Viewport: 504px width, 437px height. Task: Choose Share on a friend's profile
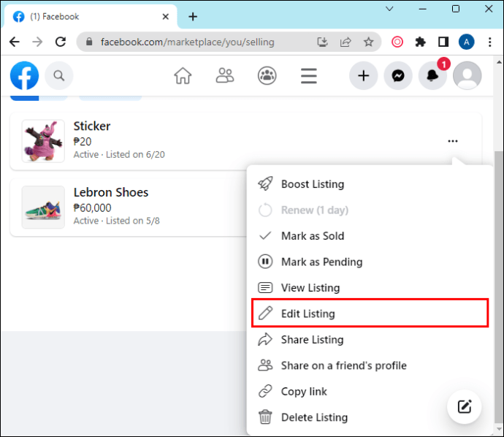point(370,365)
